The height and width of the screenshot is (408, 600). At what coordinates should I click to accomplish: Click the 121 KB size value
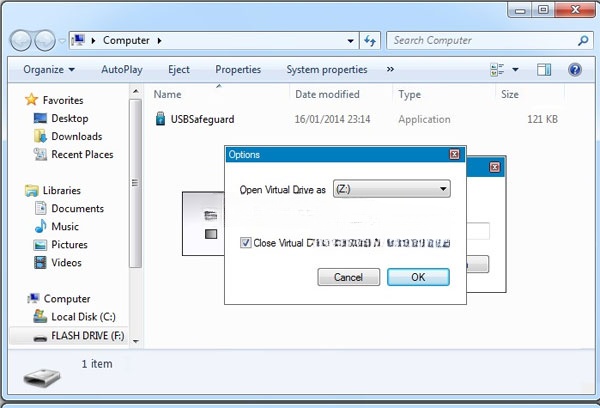542,119
